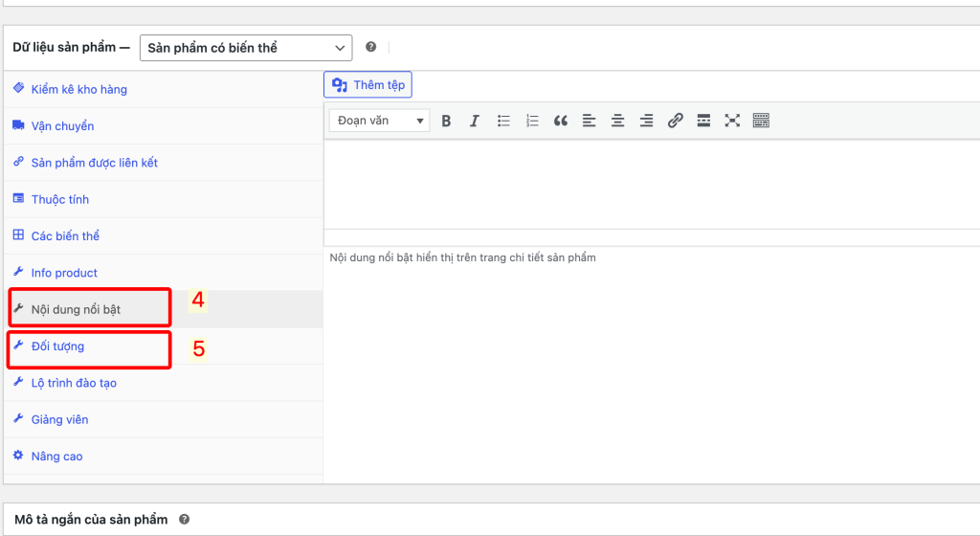Apply italic formatting in editor
This screenshot has width=980, height=536.
(x=474, y=121)
